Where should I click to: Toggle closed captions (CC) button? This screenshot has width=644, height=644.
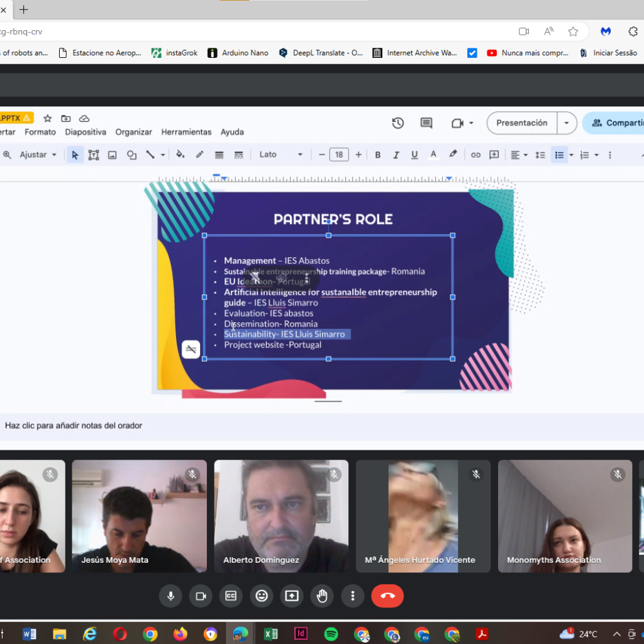click(x=231, y=596)
